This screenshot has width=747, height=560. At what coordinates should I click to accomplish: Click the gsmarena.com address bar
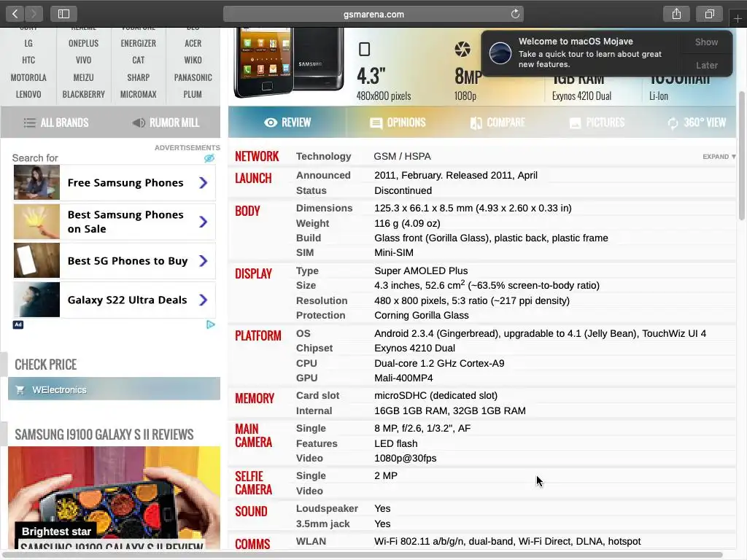pyautogui.click(x=373, y=14)
